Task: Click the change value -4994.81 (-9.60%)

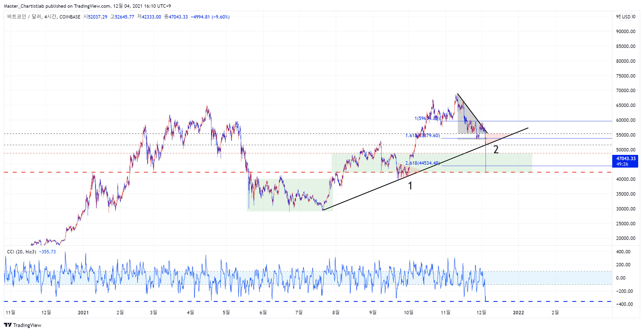Action: point(210,17)
